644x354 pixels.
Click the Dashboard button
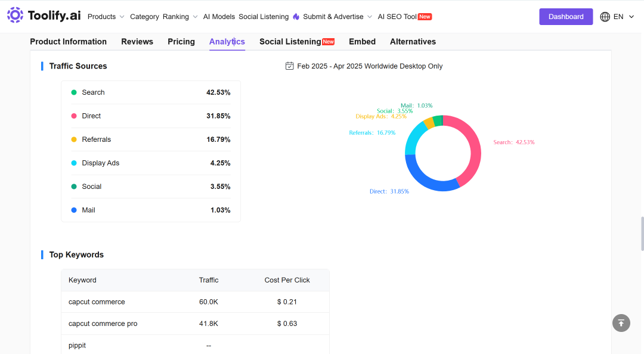pyautogui.click(x=566, y=17)
